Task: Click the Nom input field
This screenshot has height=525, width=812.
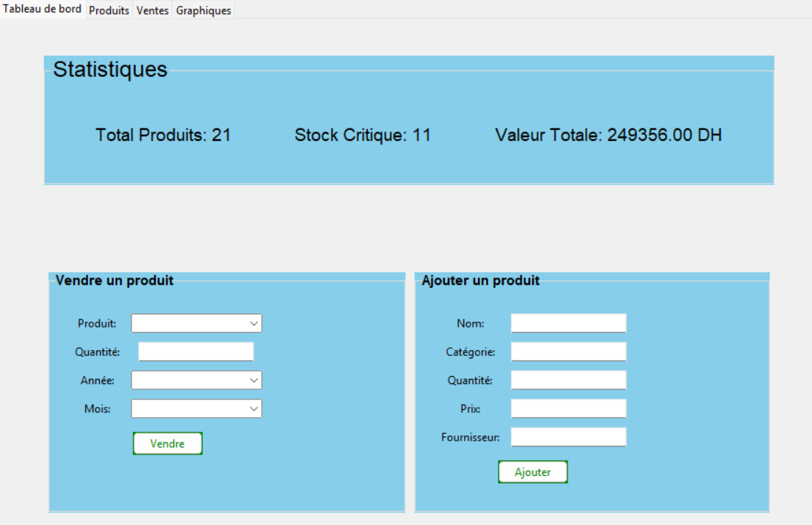Action: 568,322
